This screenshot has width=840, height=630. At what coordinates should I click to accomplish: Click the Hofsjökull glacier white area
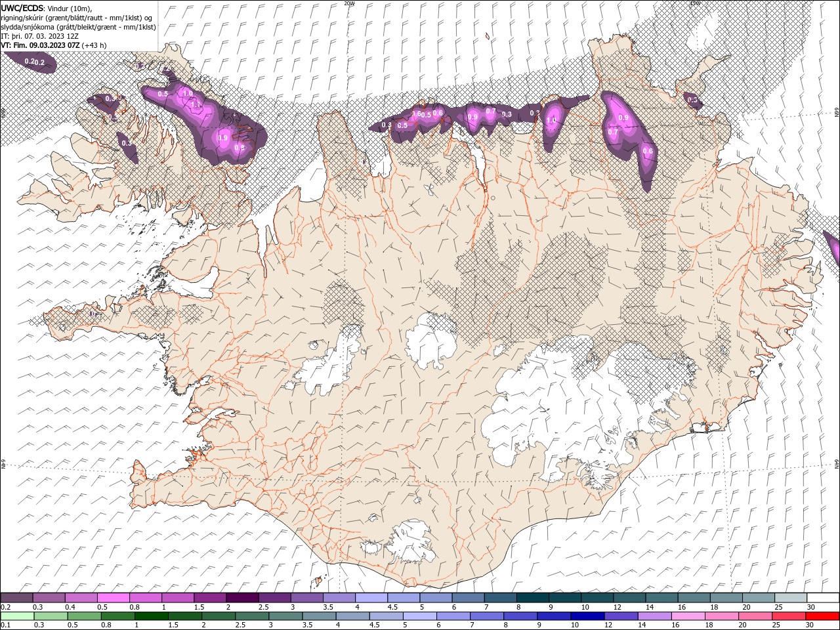click(x=430, y=339)
